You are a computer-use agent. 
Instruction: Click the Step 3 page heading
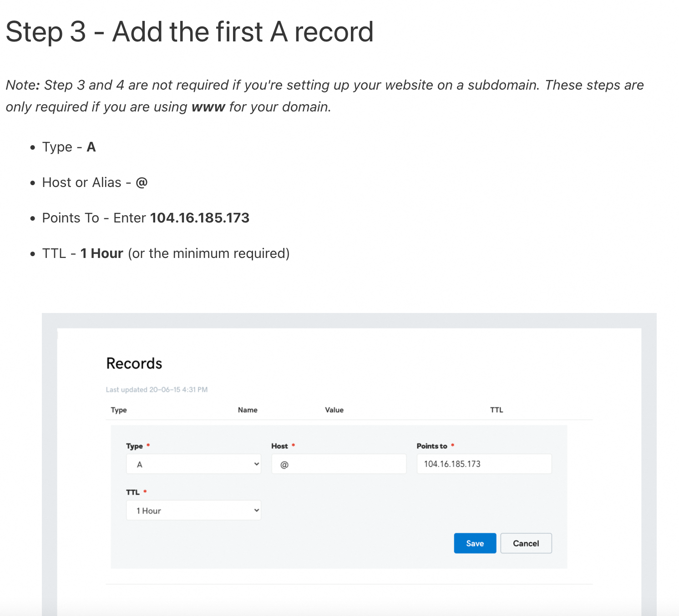190,32
